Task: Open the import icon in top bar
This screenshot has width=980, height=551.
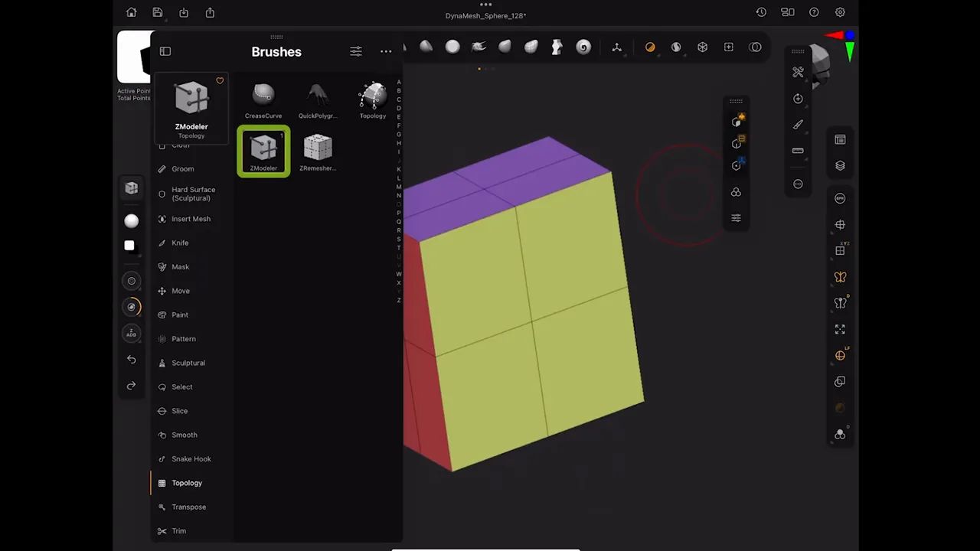Action: (184, 12)
